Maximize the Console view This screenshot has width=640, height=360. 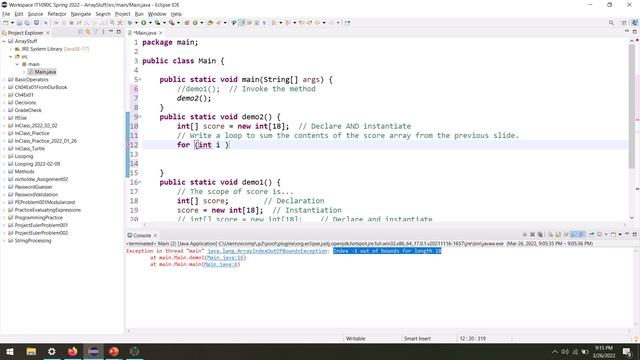click(x=635, y=234)
